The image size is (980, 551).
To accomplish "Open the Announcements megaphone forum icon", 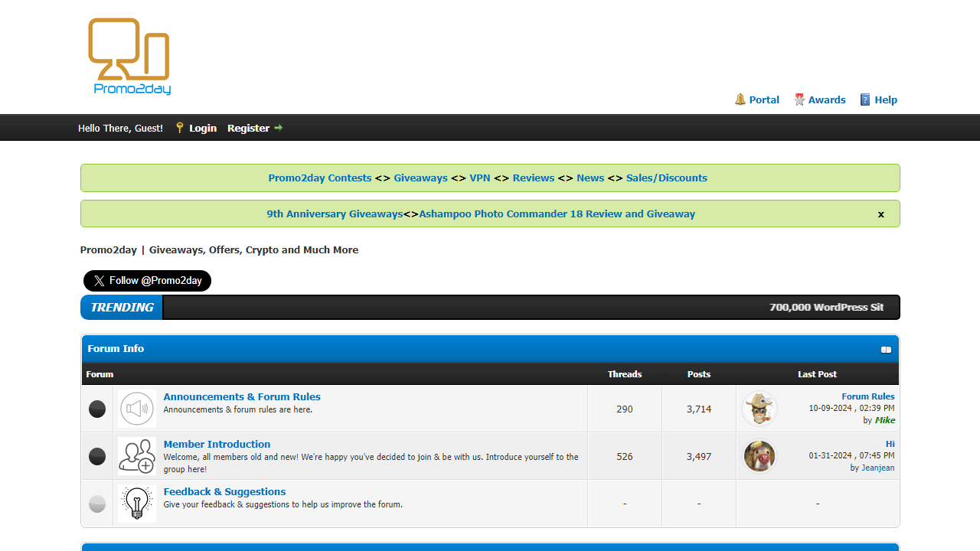I will (137, 409).
